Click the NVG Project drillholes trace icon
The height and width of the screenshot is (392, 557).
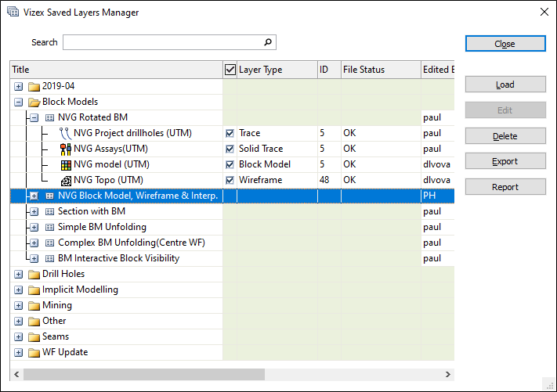tap(65, 133)
